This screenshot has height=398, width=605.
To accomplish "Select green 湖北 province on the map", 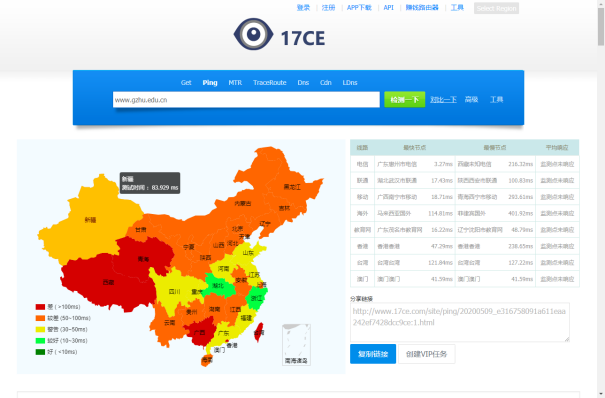I will point(218,286).
